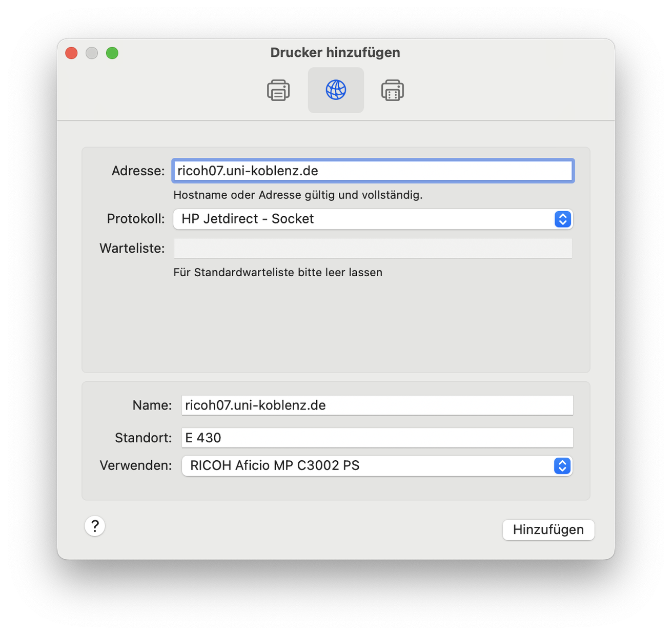Click the 'Warteliste:' label

[132, 248]
